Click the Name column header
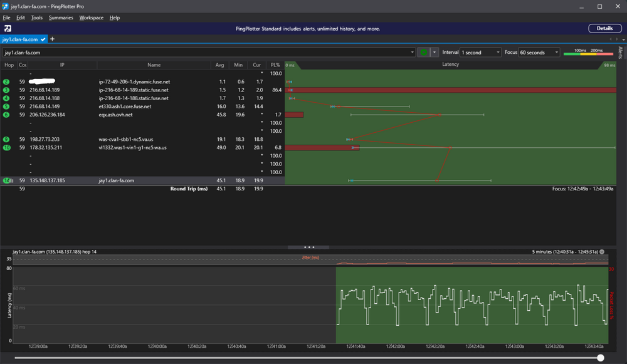 coord(154,65)
